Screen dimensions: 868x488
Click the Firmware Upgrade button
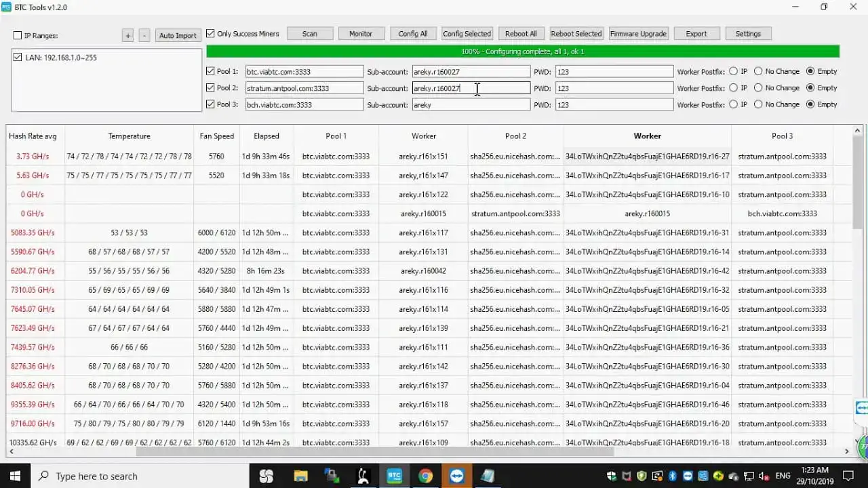(x=638, y=33)
